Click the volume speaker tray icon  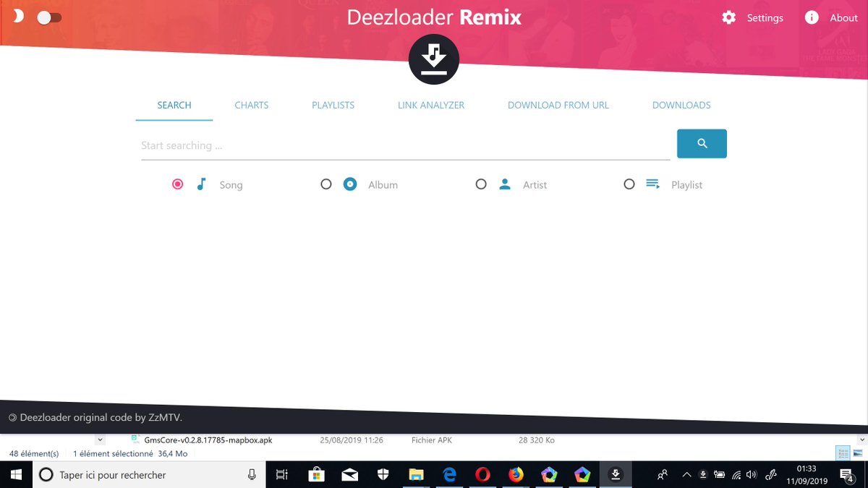point(752,475)
